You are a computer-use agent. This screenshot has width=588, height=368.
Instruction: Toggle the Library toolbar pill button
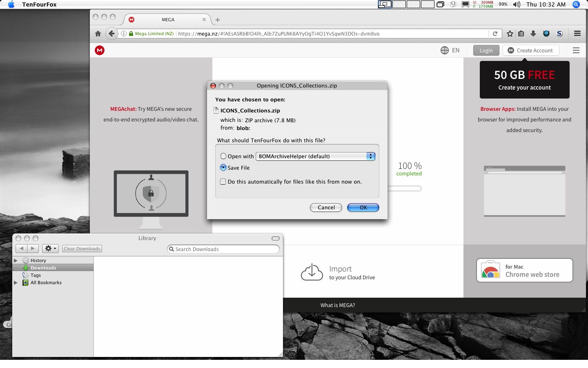click(x=276, y=238)
